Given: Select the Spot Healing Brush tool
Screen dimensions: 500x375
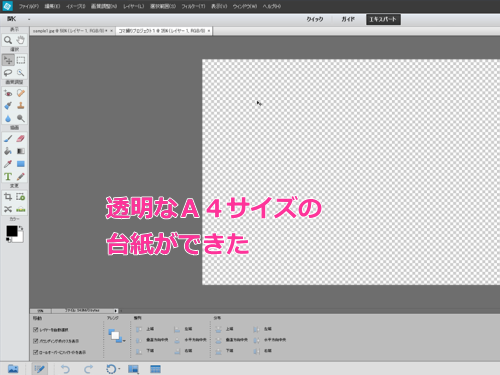Looking at the screenshot, I should coord(21,93).
